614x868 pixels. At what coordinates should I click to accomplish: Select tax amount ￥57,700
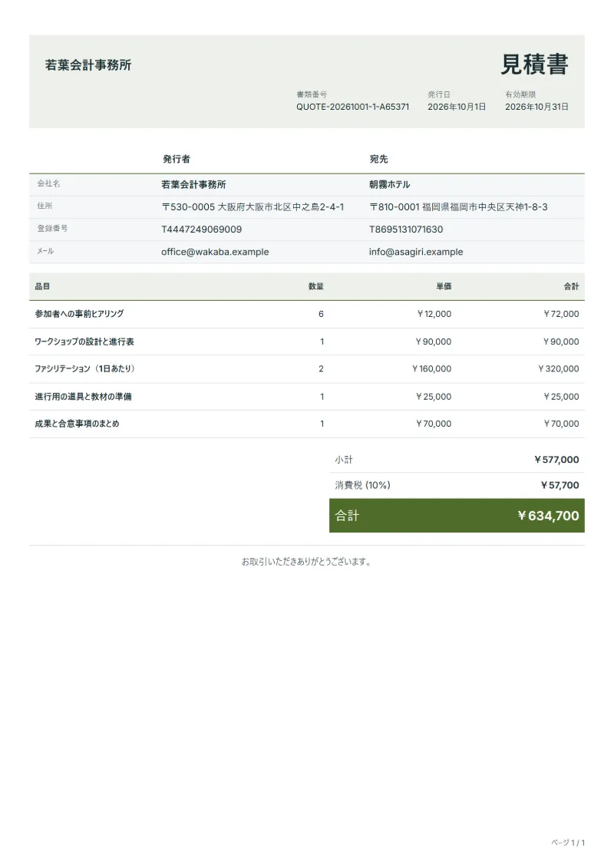[560, 485]
